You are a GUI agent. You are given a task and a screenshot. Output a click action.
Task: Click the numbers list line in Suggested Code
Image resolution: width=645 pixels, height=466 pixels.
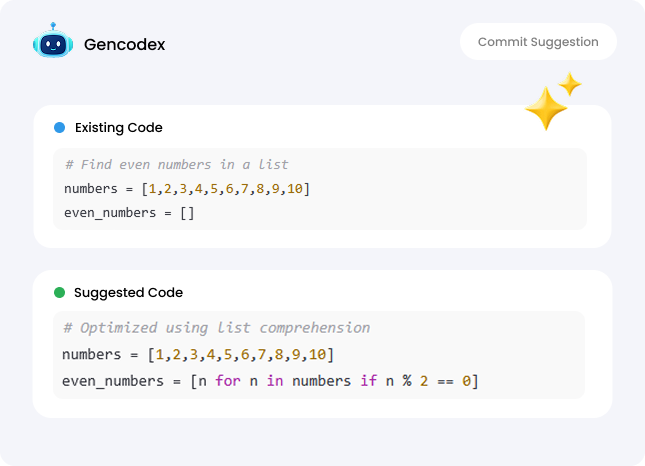coord(197,354)
